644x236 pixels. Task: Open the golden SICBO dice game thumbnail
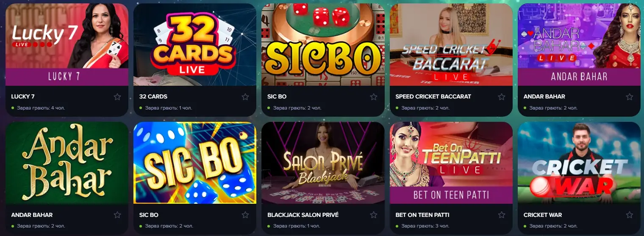tap(323, 45)
